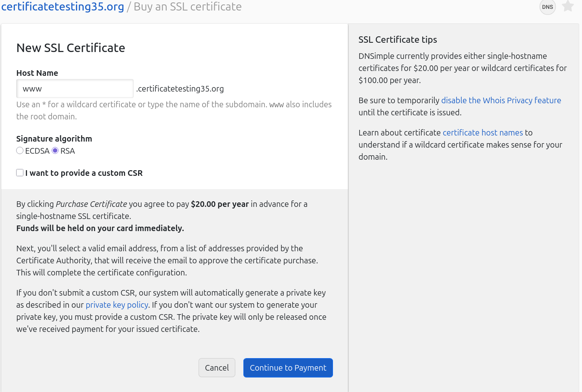Image resolution: width=582 pixels, height=392 pixels.
Task: Follow the certificate host names link
Action: (x=483, y=133)
